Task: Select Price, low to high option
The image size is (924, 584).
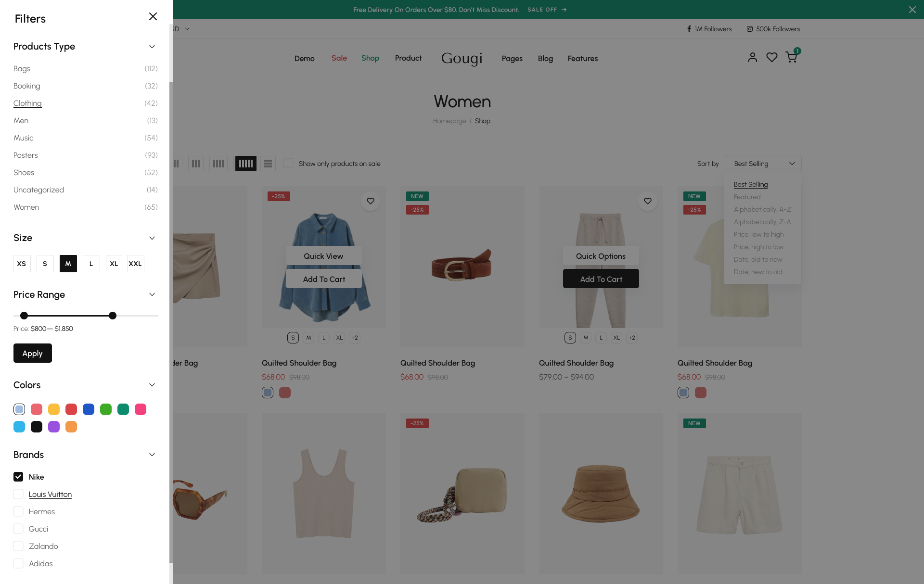Action: point(758,234)
